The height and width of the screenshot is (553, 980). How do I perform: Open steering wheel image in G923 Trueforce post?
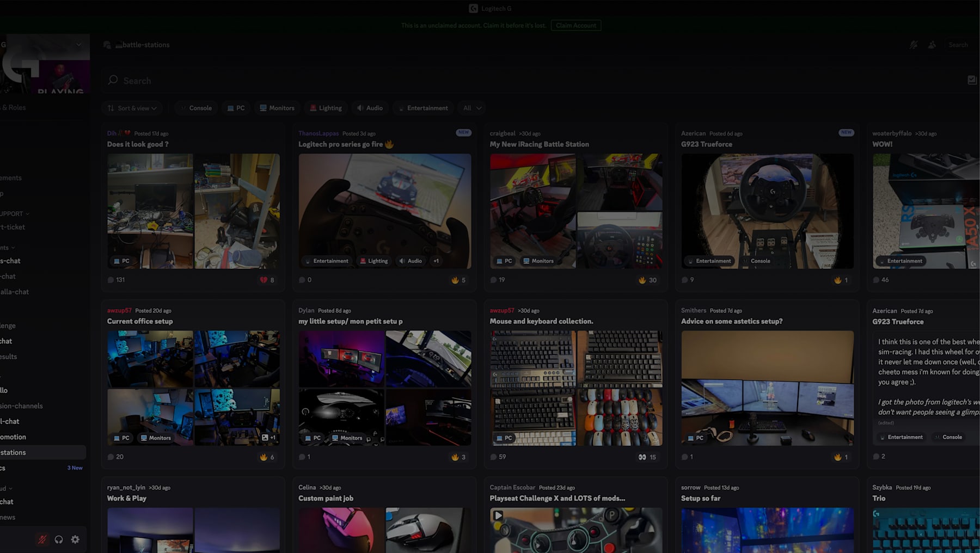click(768, 211)
